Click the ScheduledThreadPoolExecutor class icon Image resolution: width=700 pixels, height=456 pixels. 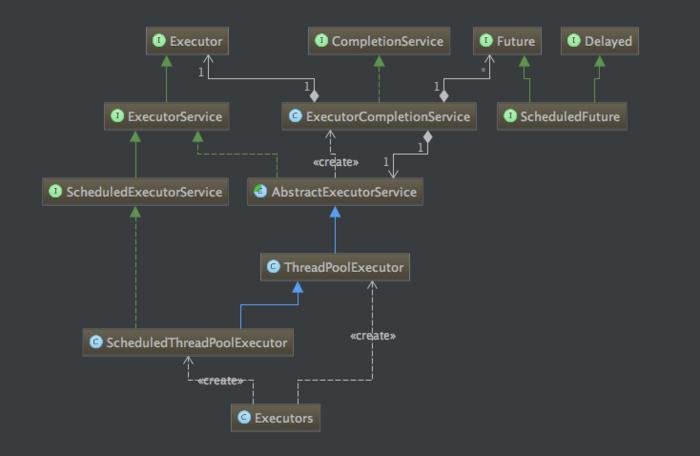(96, 342)
